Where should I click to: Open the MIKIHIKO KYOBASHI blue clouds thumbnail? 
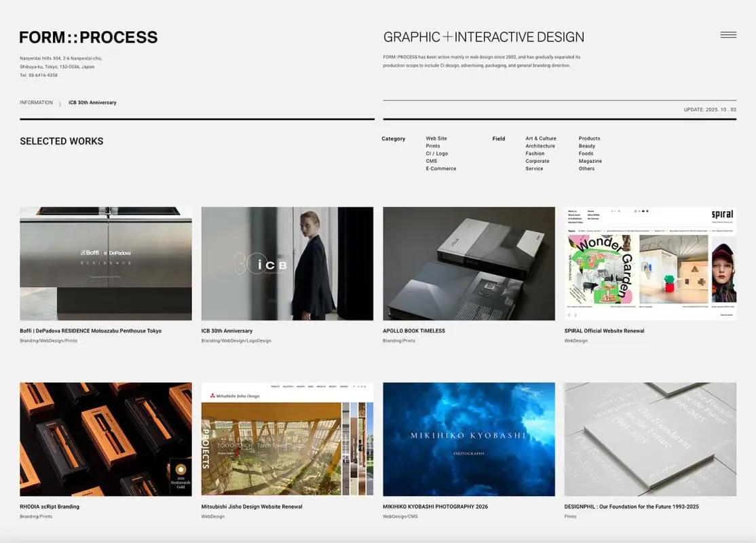coord(469,439)
